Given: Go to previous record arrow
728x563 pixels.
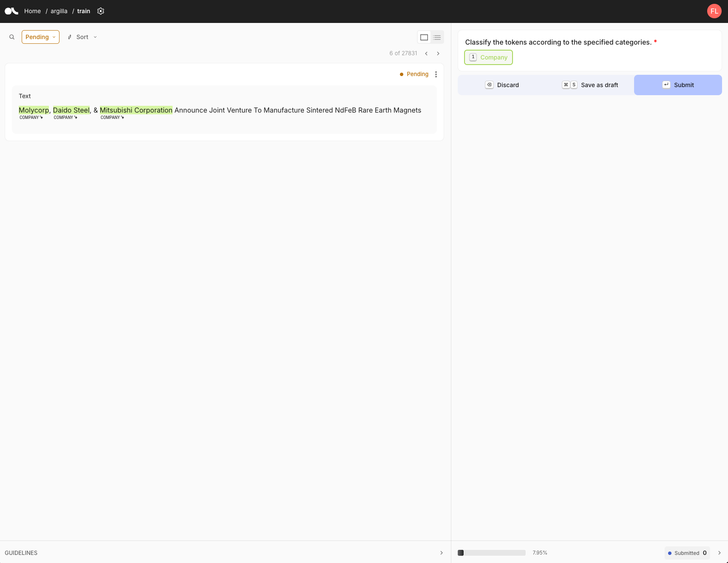Looking at the screenshot, I should click(x=426, y=54).
